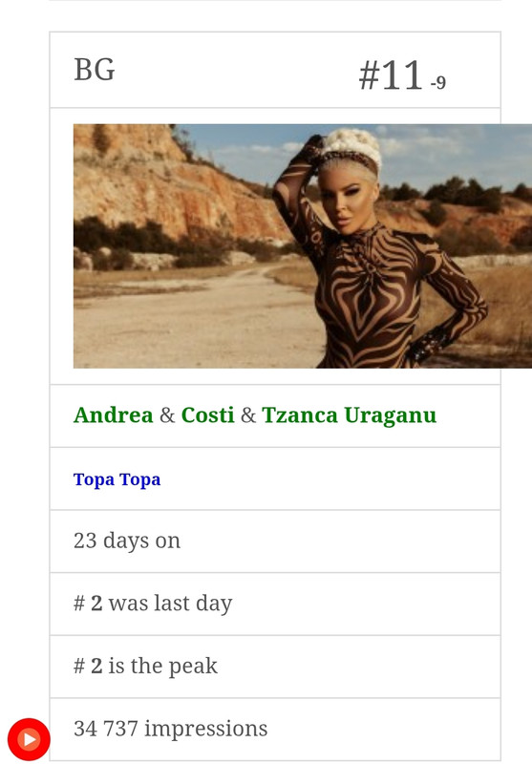Screen dimensions: 532x764
Task: Click the '# 2 is the peak' row
Action: coord(275,666)
